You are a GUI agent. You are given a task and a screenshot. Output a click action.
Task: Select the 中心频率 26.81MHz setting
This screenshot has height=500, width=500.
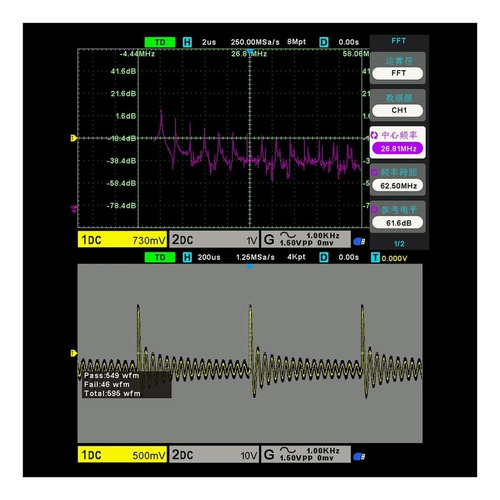398,142
